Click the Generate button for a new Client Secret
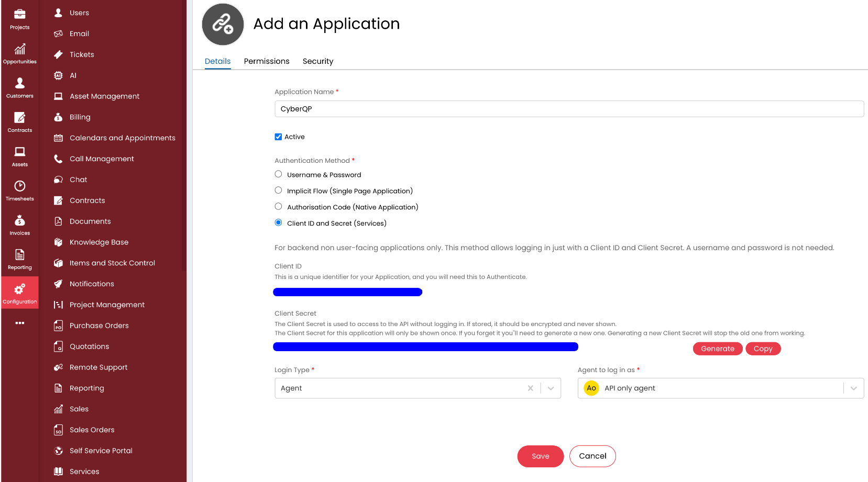Screen dimensions: 868x482 pyautogui.click(x=718, y=349)
